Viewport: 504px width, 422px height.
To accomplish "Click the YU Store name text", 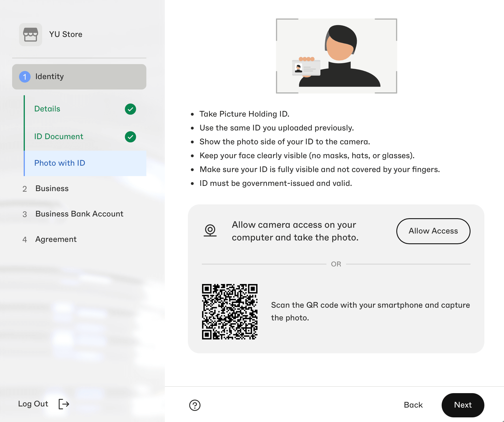I will (66, 34).
